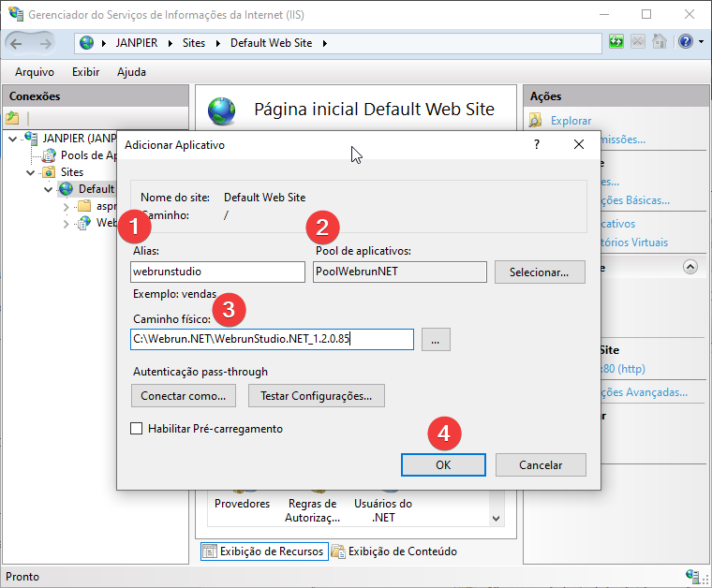
Task: Click the refresh icon in address bar
Action: pos(616,42)
